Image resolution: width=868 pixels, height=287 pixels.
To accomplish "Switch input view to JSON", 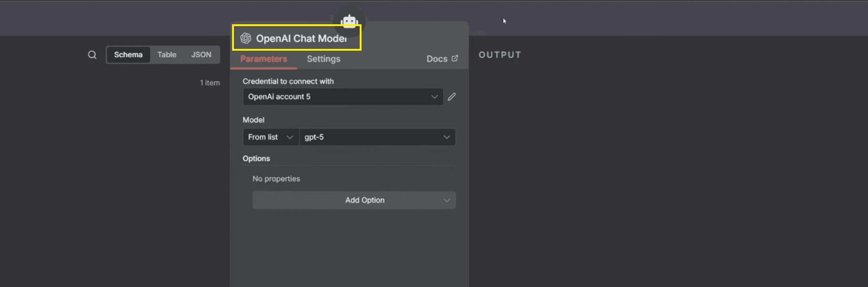I will point(201,55).
